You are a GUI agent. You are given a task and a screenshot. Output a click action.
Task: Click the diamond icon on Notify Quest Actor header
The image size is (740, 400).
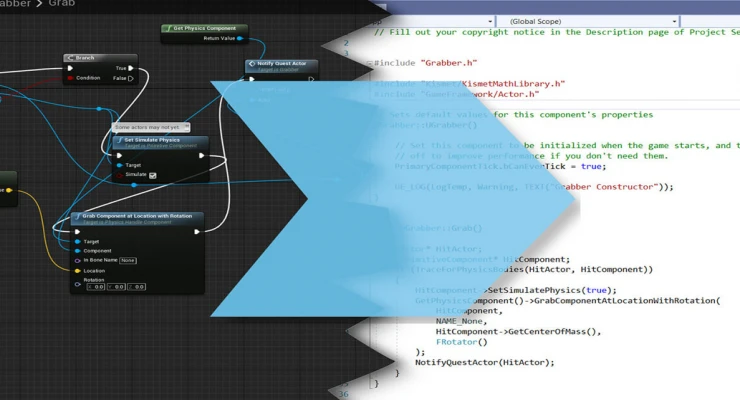click(252, 63)
